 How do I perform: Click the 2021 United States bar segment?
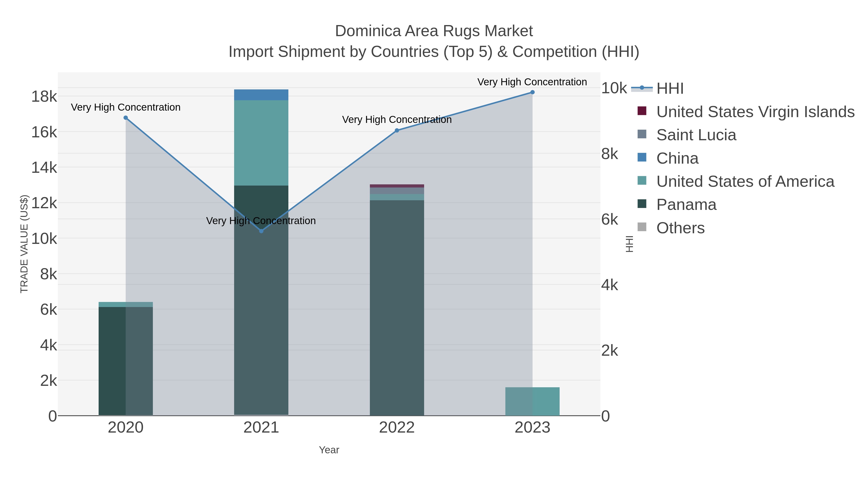(261, 143)
